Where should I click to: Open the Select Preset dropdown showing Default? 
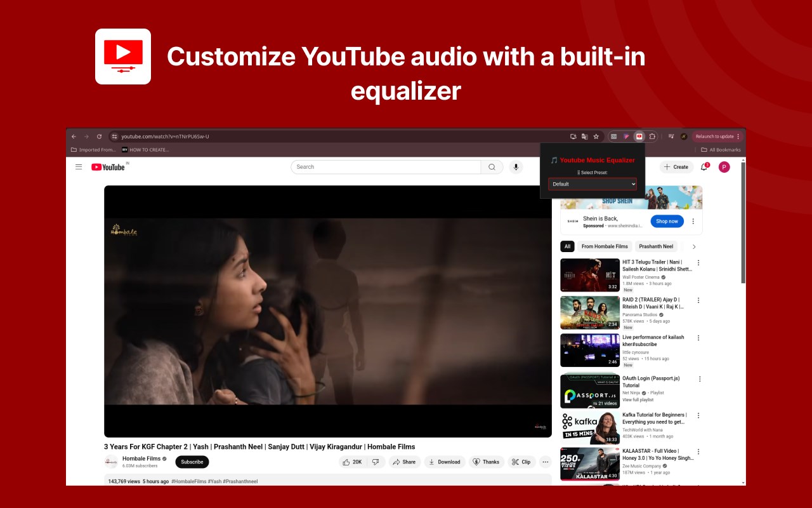[x=593, y=184]
